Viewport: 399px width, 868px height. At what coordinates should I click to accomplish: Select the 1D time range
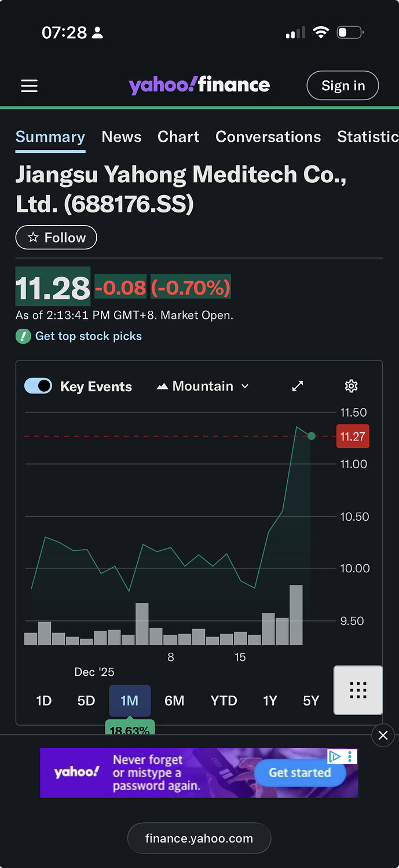(x=44, y=701)
